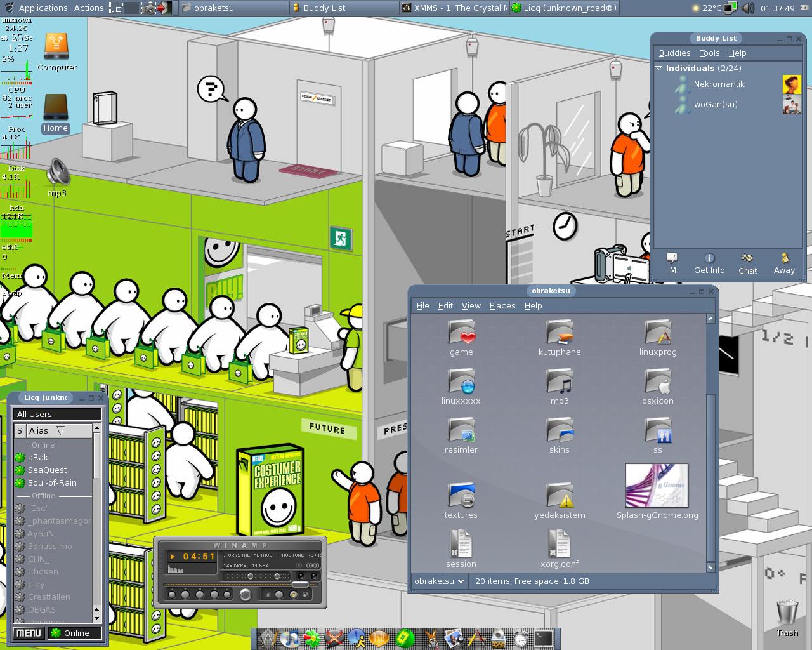This screenshot has width=812, height=650.
Task: Select buddy Nekromantik
Action: 728,84
